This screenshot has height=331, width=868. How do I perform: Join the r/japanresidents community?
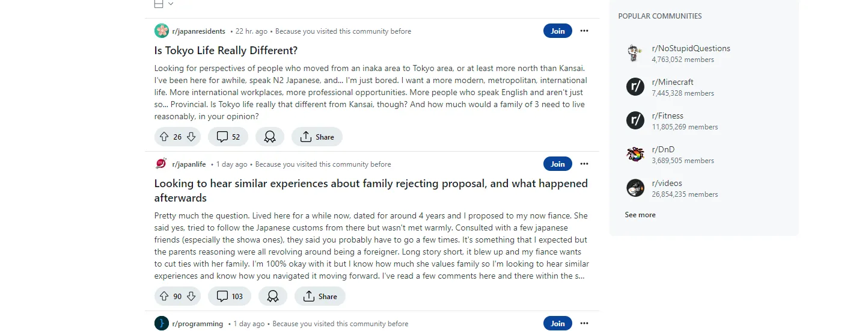tap(558, 31)
